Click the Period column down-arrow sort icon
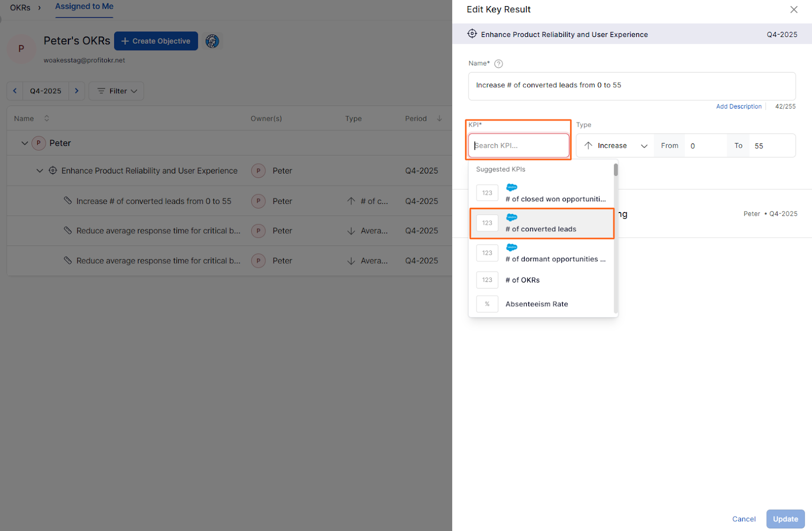 coord(439,118)
